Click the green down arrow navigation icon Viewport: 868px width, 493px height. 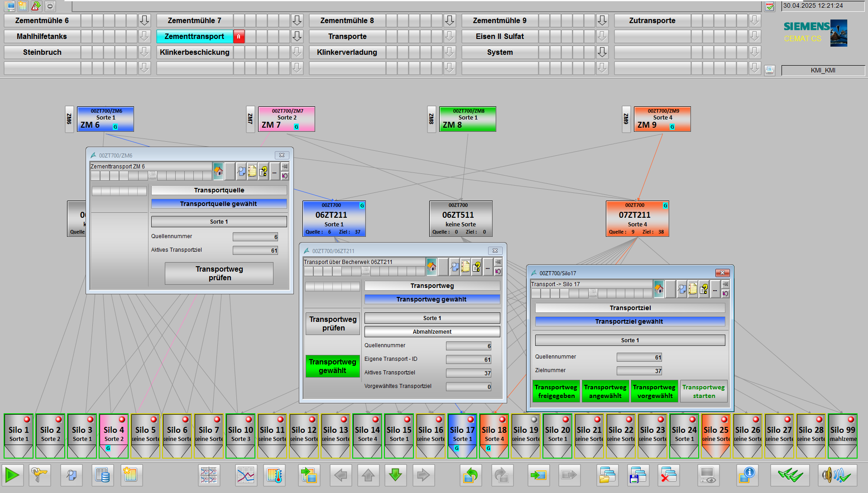tap(395, 475)
